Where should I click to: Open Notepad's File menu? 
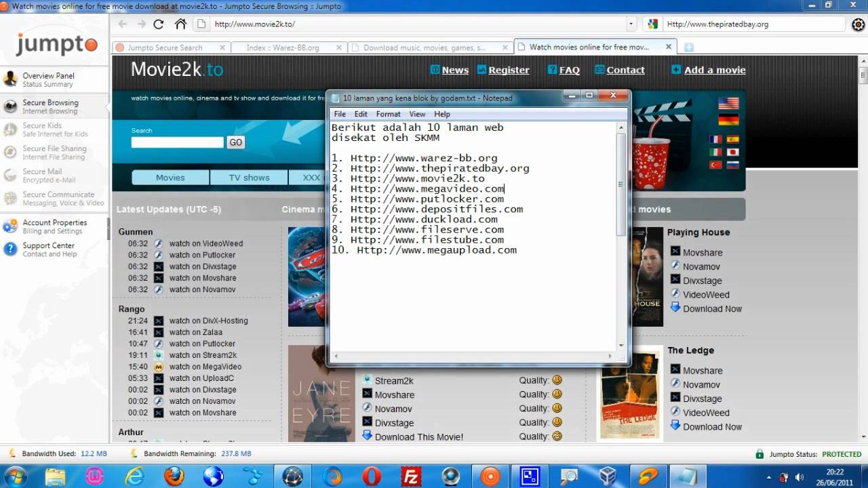(340, 114)
